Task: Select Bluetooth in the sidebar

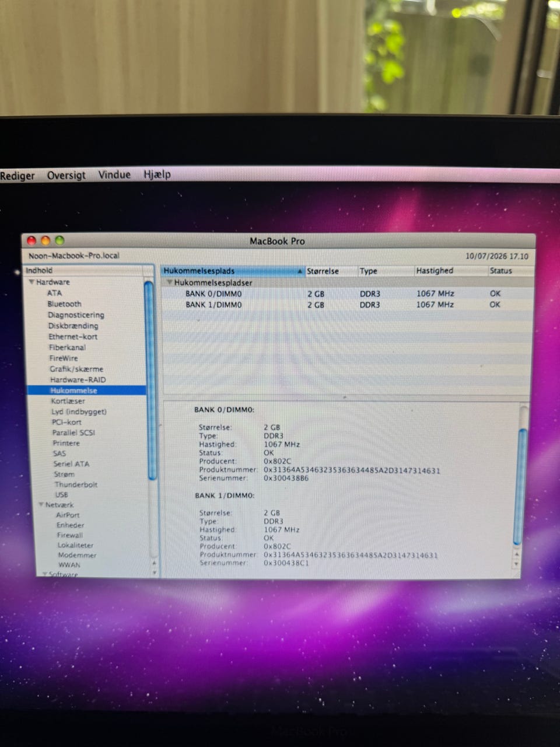Action: (x=64, y=304)
